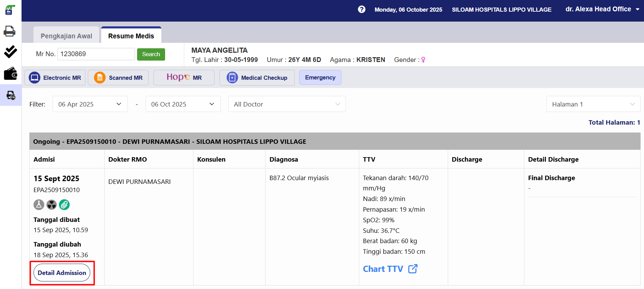Click the app logo icon at top-left

point(10,10)
